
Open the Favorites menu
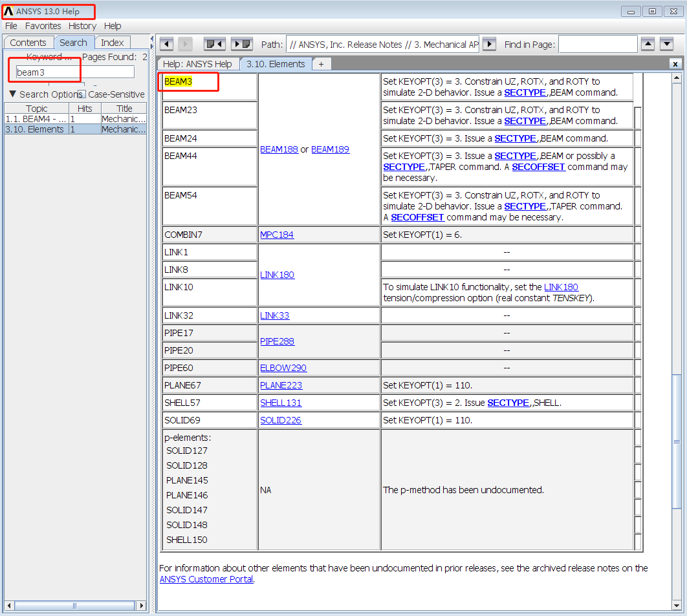pos(43,26)
